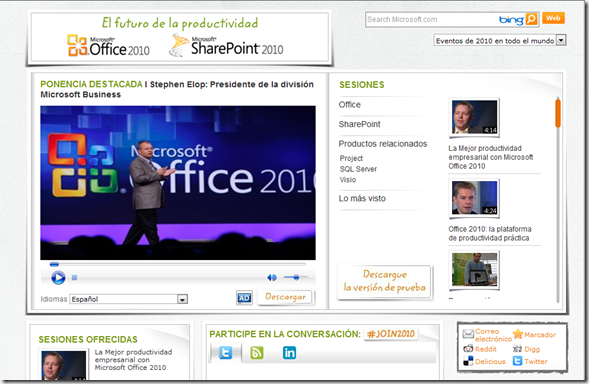Select Lo más visto category

362,198
